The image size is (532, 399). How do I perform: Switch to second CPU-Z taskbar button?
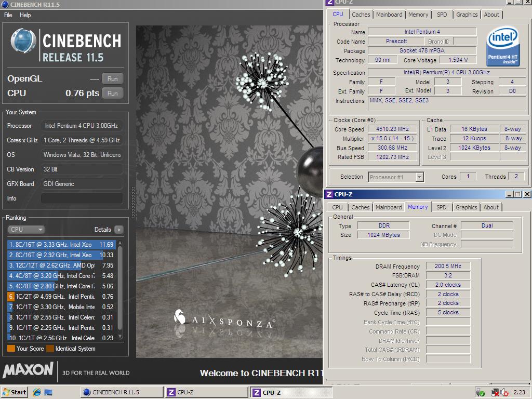click(291, 393)
